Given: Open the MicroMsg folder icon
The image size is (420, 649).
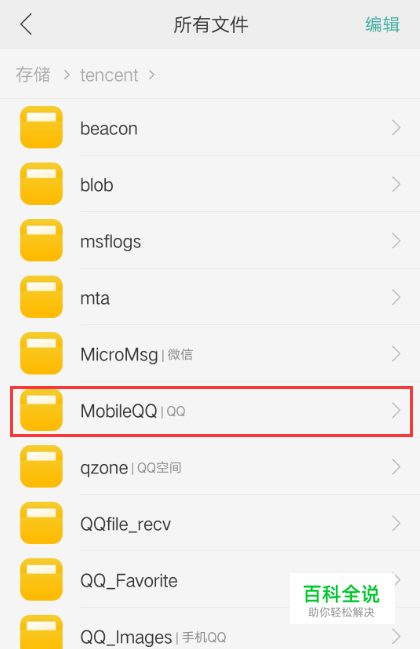Looking at the screenshot, I should point(41,353).
